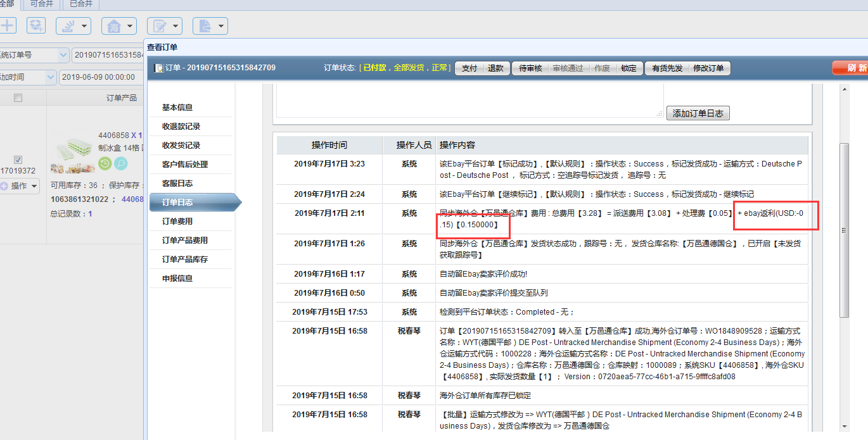Uncheck the order 17019372 row checkbox
The image size is (868, 440).
18,160
